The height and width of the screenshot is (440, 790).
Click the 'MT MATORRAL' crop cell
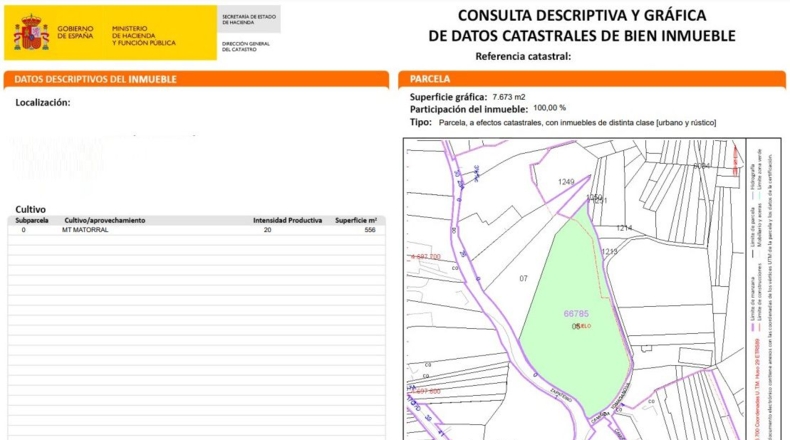85,230
